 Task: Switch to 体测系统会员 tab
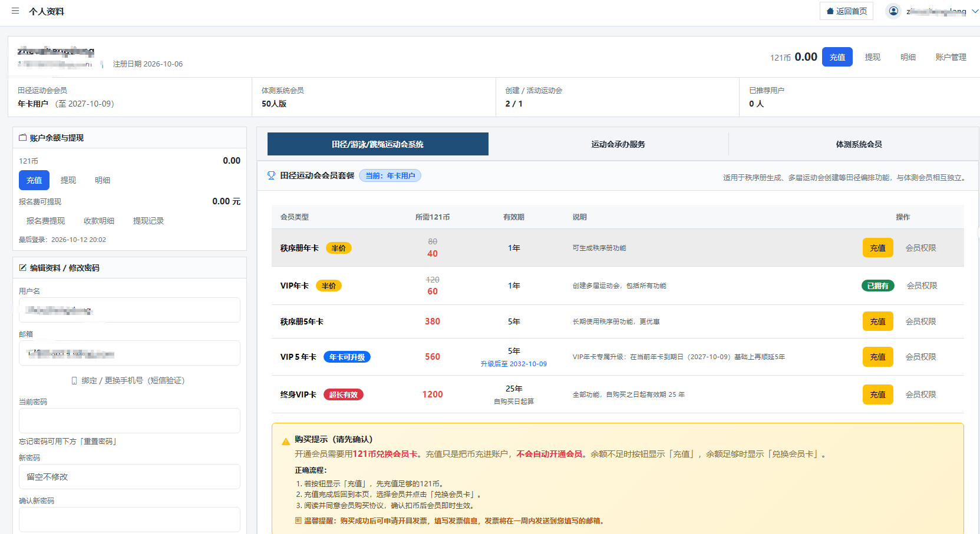click(x=859, y=144)
